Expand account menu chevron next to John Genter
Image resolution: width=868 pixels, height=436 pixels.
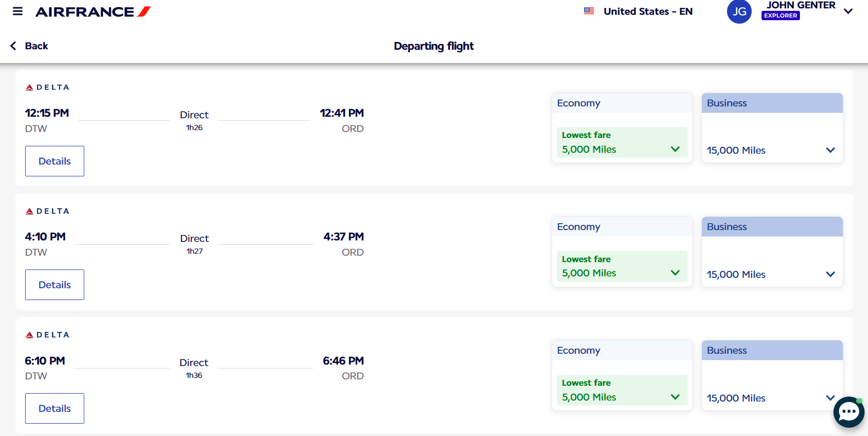(848, 11)
